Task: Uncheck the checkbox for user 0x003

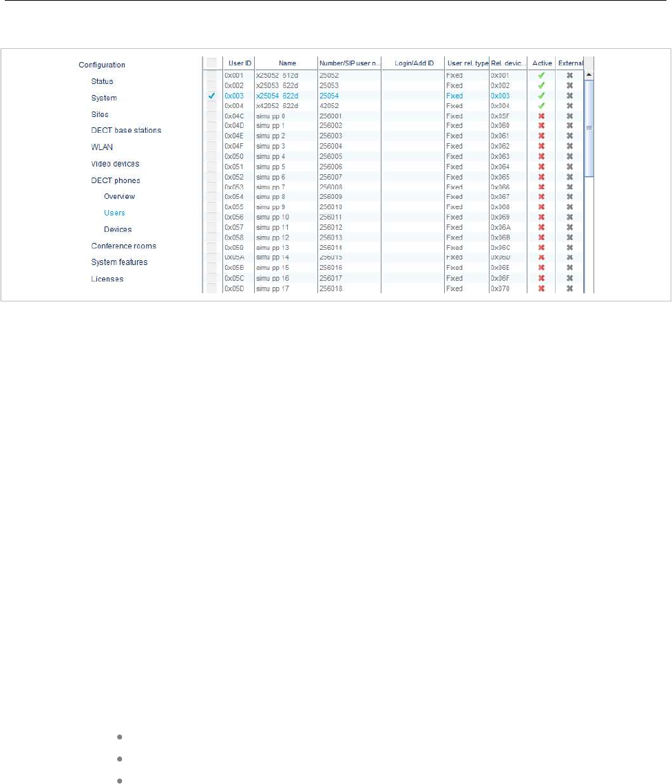Action: (x=212, y=96)
